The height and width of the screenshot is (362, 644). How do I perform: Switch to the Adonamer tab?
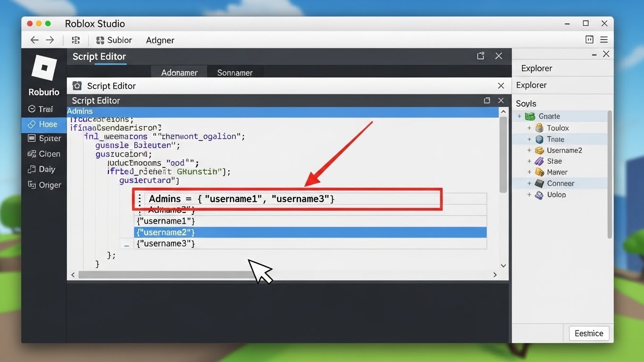[179, 73]
